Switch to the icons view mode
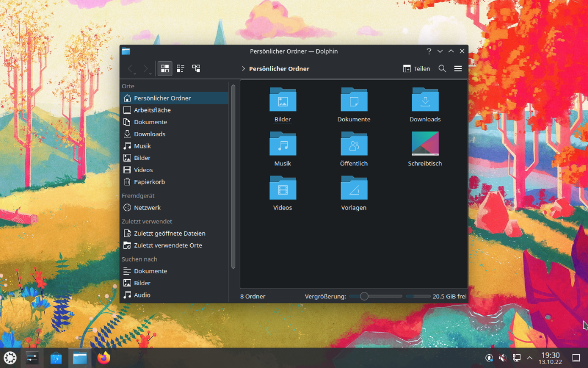 pos(164,68)
